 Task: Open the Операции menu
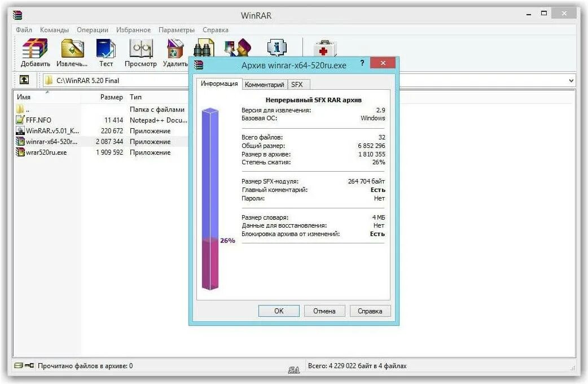(x=92, y=30)
